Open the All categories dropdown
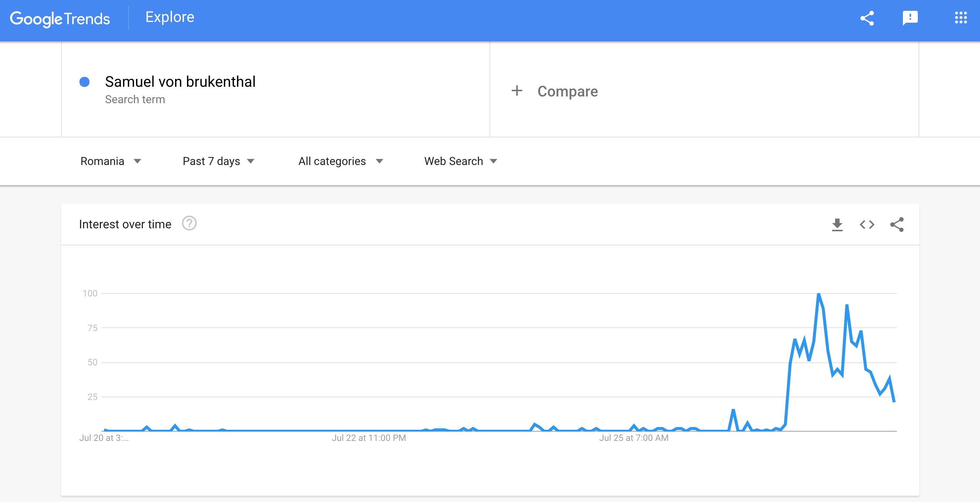 [340, 161]
